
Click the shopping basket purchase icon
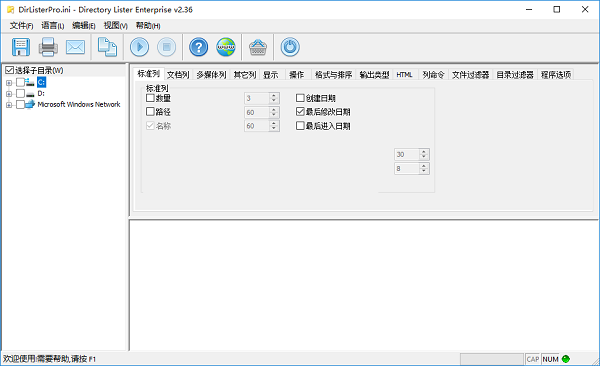tap(258, 47)
